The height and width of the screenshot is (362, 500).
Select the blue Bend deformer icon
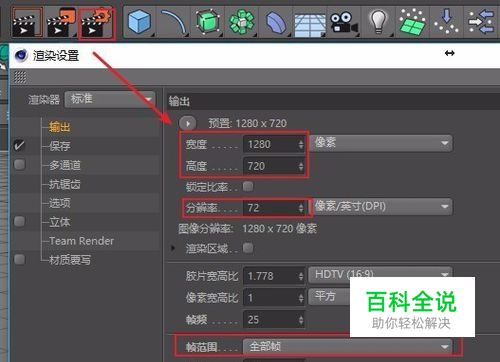pyautogui.click(x=276, y=23)
